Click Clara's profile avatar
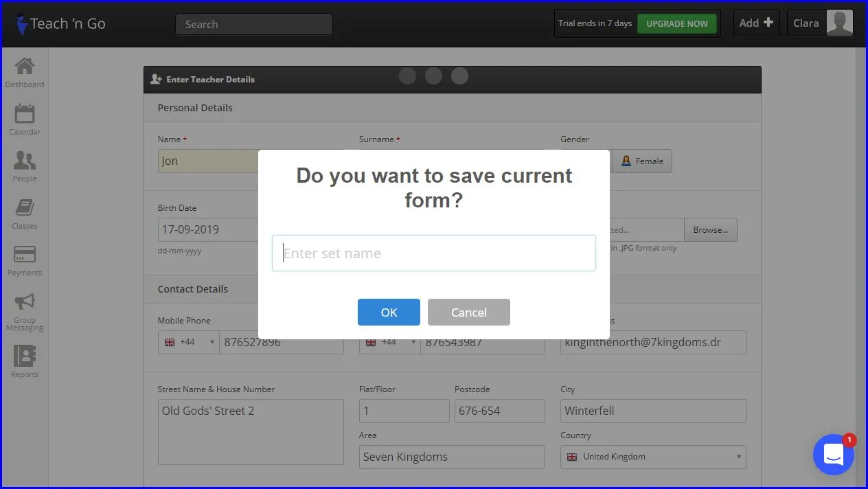The image size is (868, 489). coord(839,23)
